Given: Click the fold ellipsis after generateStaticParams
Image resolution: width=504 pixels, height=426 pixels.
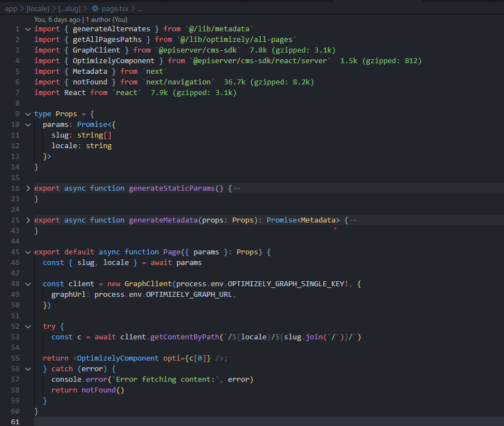Looking at the screenshot, I should [237, 188].
